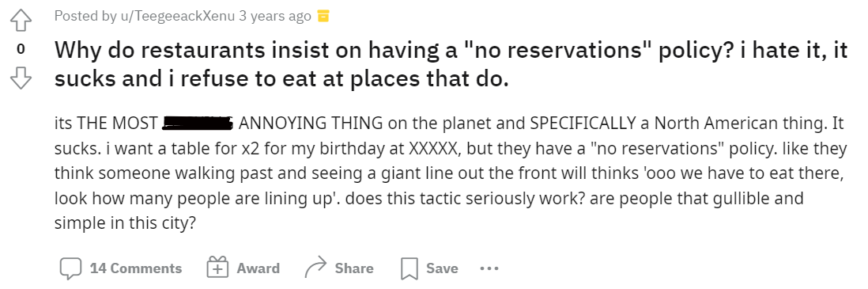Open the post via its title

click(x=451, y=65)
